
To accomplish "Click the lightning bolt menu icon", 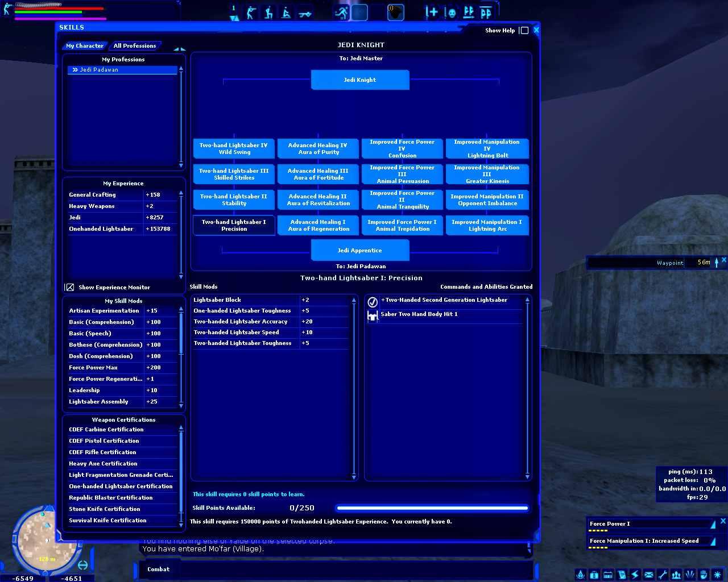I will pos(635,575).
